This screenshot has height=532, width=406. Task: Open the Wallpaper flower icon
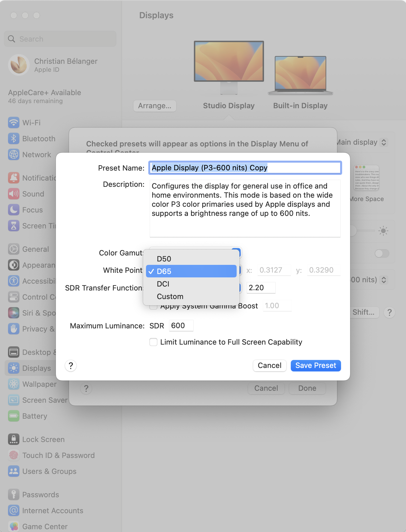click(14, 384)
